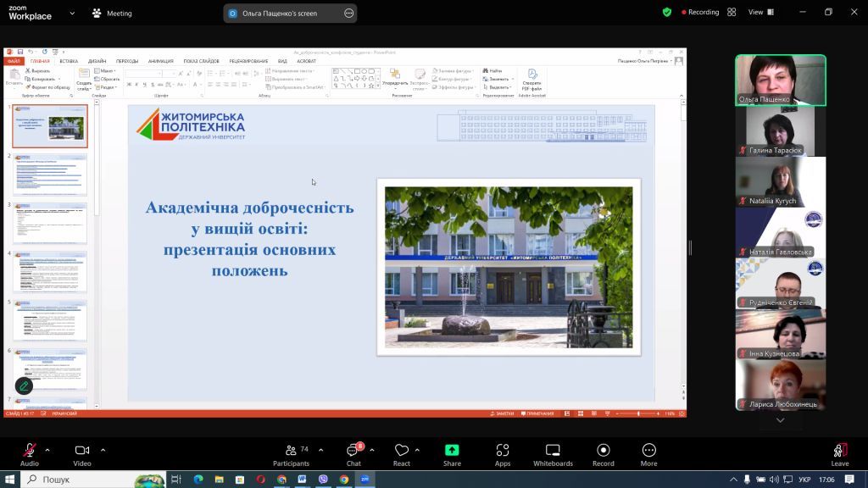
Task: Open the View menu
Action: 761,12
